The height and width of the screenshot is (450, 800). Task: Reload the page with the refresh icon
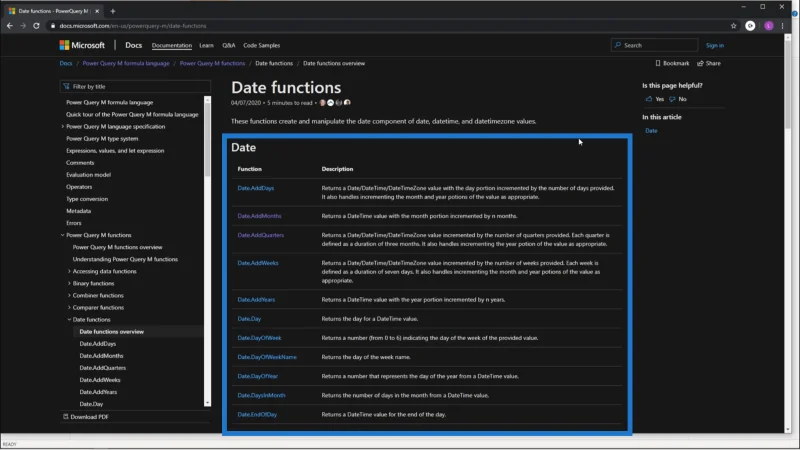[x=36, y=26]
